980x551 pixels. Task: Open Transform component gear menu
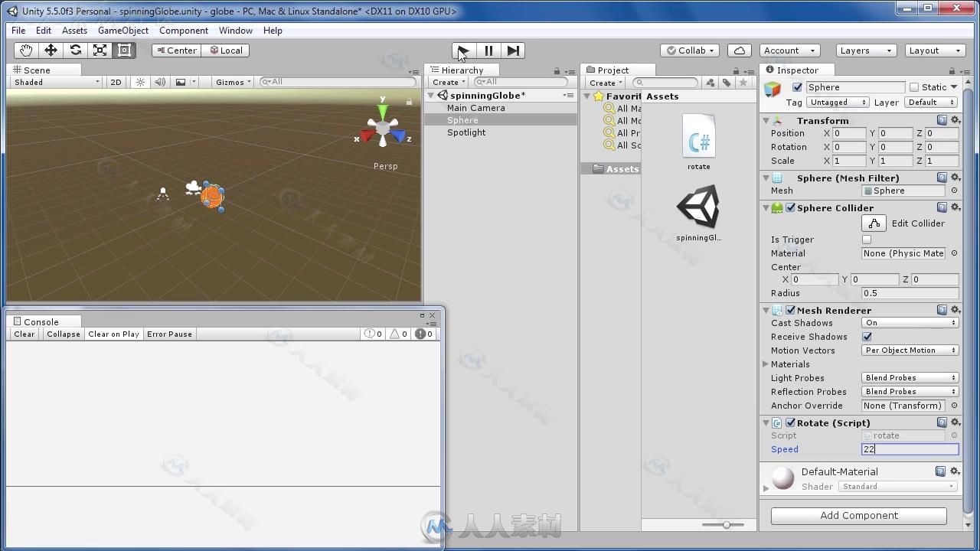click(x=955, y=120)
